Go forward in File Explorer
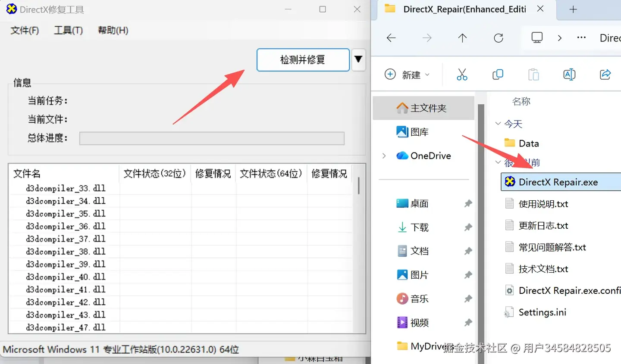 point(427,38)
